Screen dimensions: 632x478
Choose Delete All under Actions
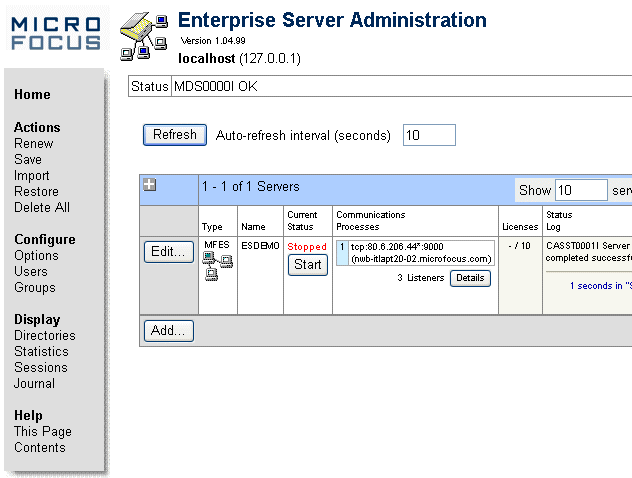42,207
